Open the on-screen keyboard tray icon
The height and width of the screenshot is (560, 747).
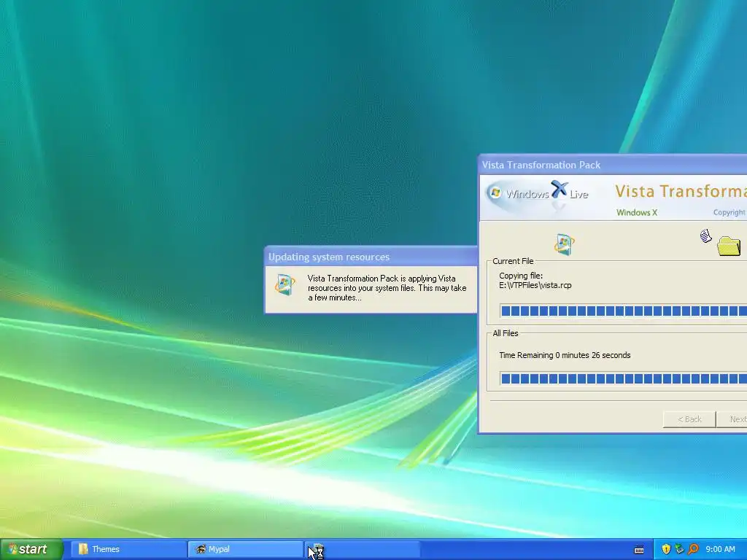pos(639,550)
